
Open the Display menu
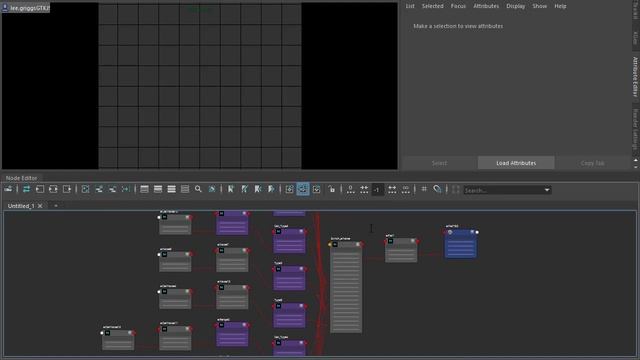pyautogui.click(x=516, y=6)
